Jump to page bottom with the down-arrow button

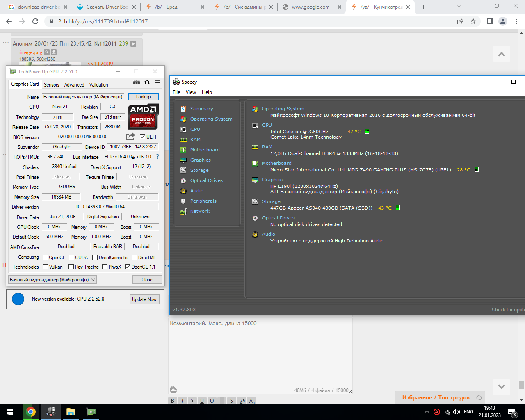click(x=501, y=386)
